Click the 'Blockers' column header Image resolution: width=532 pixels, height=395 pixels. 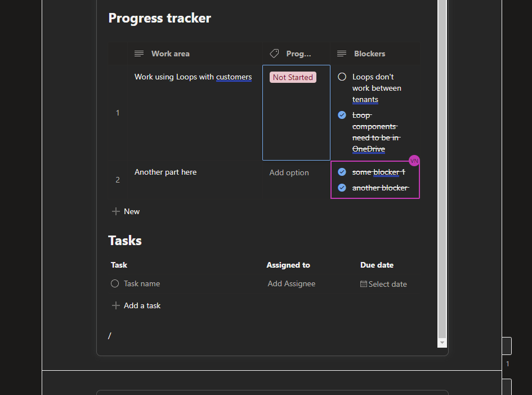click(369, 54)
